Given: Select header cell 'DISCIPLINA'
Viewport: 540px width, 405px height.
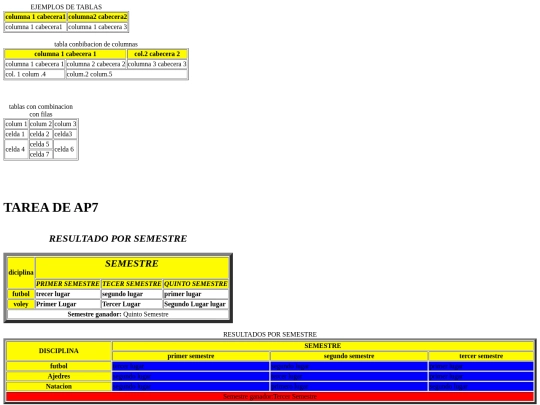Looking at the screenshot, I should click(59, 351).
